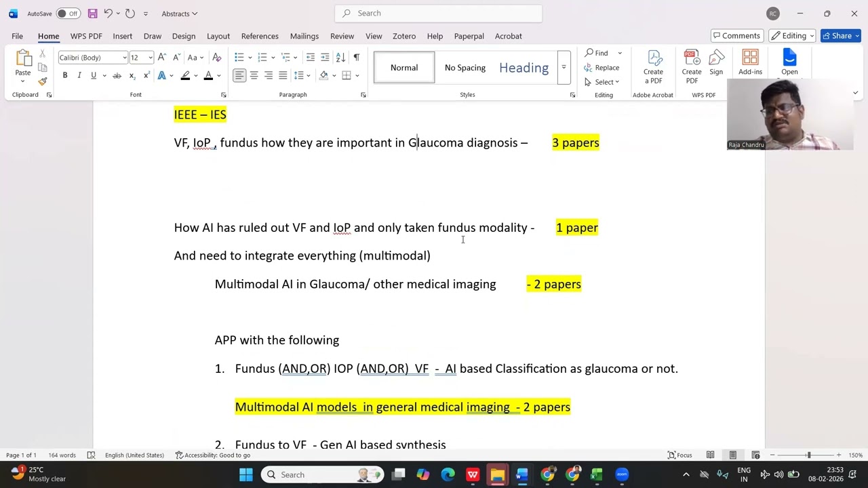Decrease paragraph indent
The image size is (868, 488).
coord(311,58)
